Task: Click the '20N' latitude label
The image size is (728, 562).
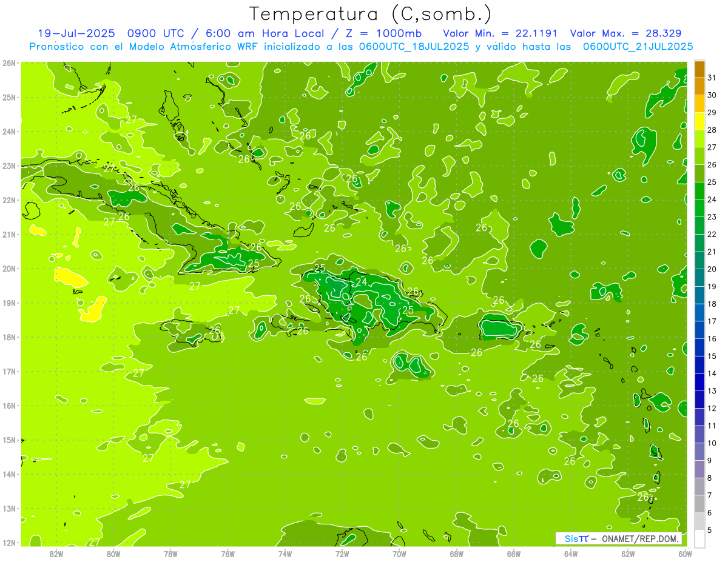Action: [x=8, y=269]
